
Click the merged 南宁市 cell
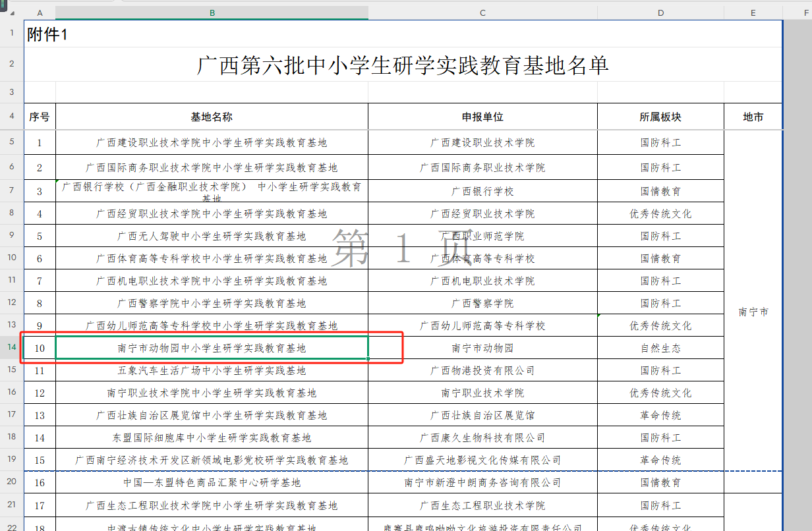tap(753, 312)
